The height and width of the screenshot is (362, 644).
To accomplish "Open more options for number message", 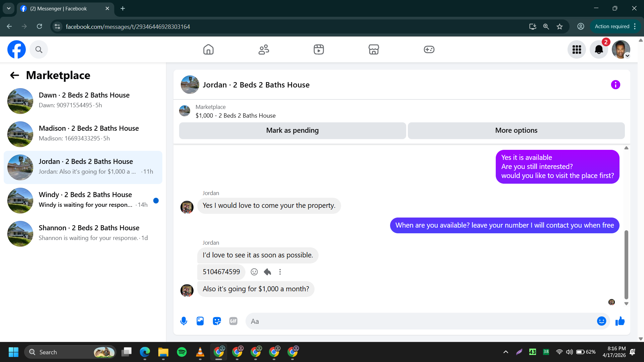I will [x=280, y=272].
